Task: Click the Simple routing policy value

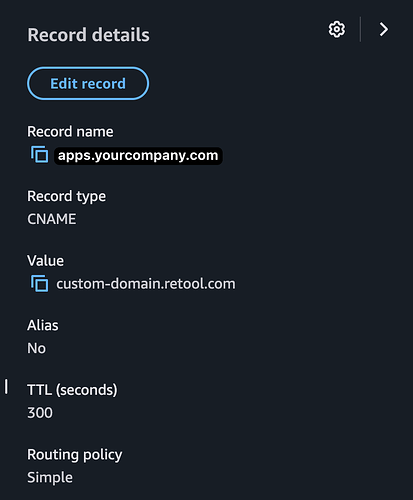Action: (x=50, y=477)
